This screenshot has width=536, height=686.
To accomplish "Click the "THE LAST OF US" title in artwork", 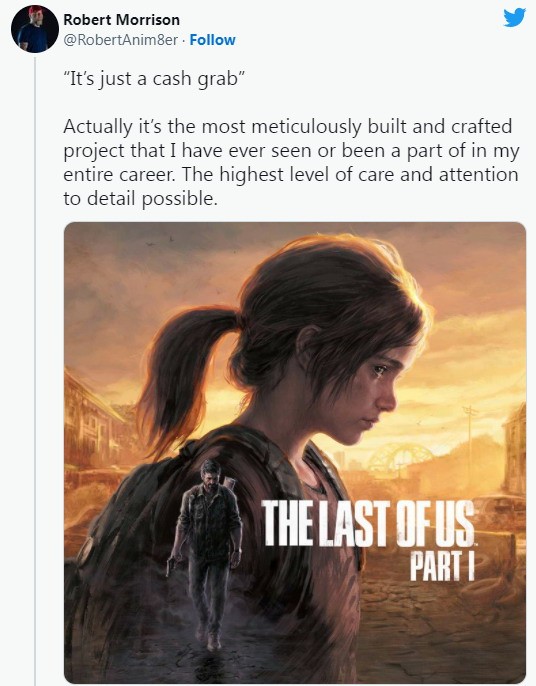I will click(368, 523).
